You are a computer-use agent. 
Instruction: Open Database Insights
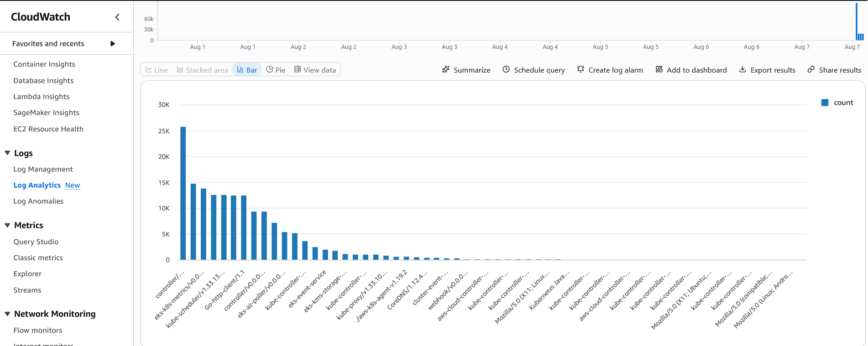click(x=43, y=81)
